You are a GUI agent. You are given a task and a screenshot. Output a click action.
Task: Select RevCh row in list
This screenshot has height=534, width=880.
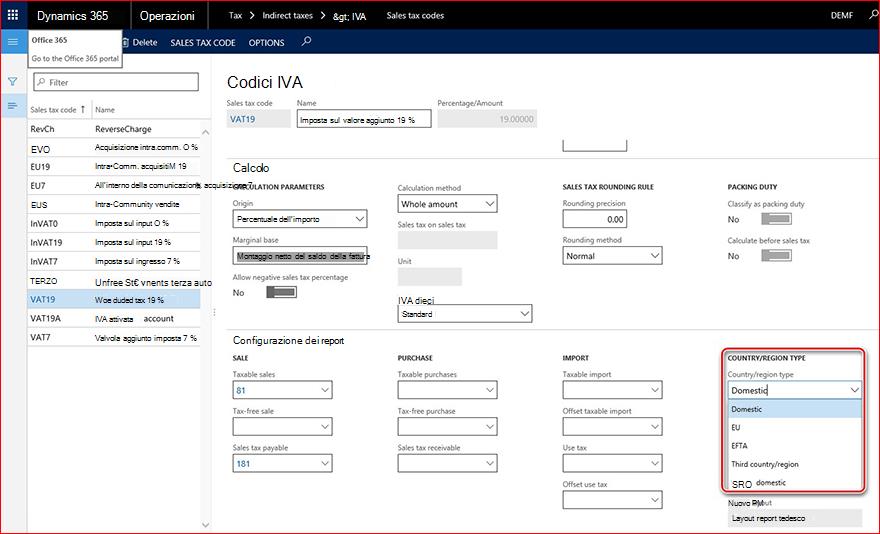[x=114, y=129]
